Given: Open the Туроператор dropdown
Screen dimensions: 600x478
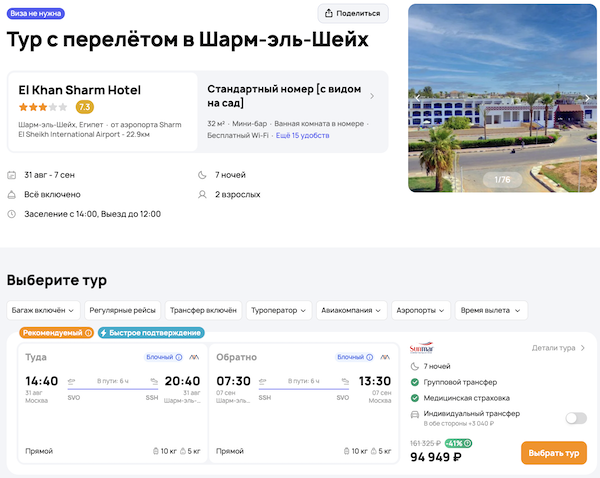Looking at the screenshot, I should coord(278,310).
